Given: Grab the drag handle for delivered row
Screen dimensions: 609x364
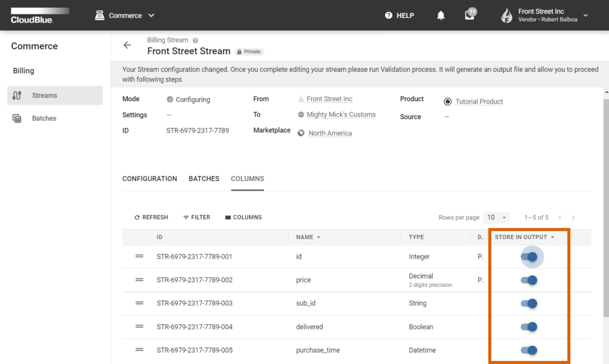Looking at the screenshot, I should point(139,326).
